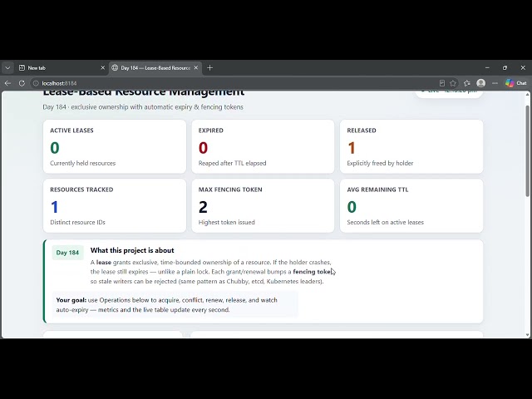Click 'Explicitly freed by holder' caption
The height and width of the screenshot is (399, 532).
tap(380, 163)
